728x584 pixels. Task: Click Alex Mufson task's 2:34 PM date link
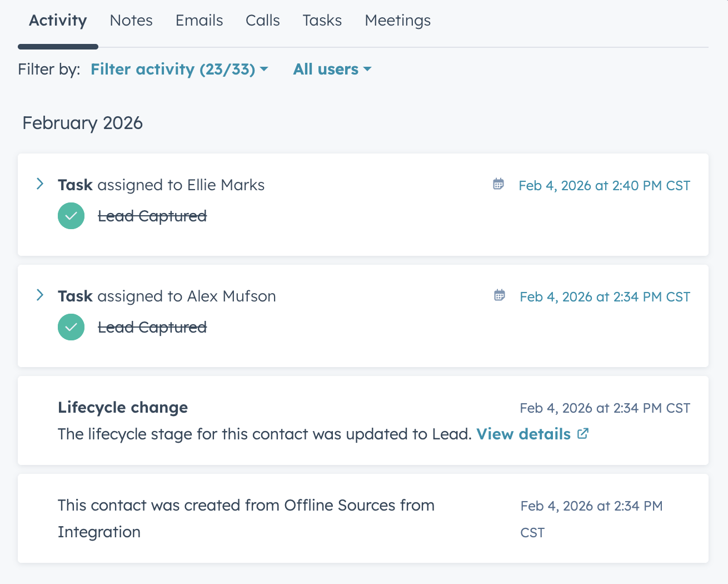coord(605,296)
